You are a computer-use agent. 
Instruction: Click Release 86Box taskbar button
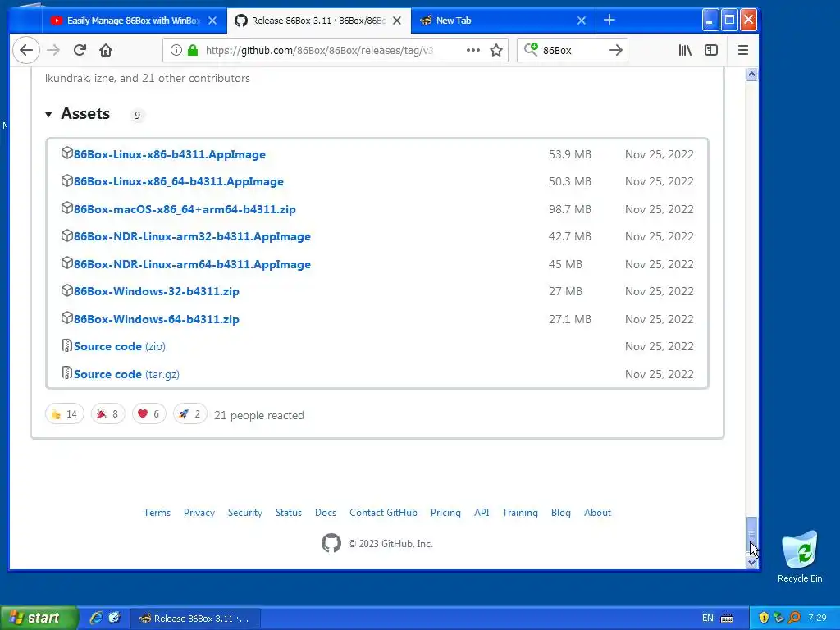click(195, 619)
